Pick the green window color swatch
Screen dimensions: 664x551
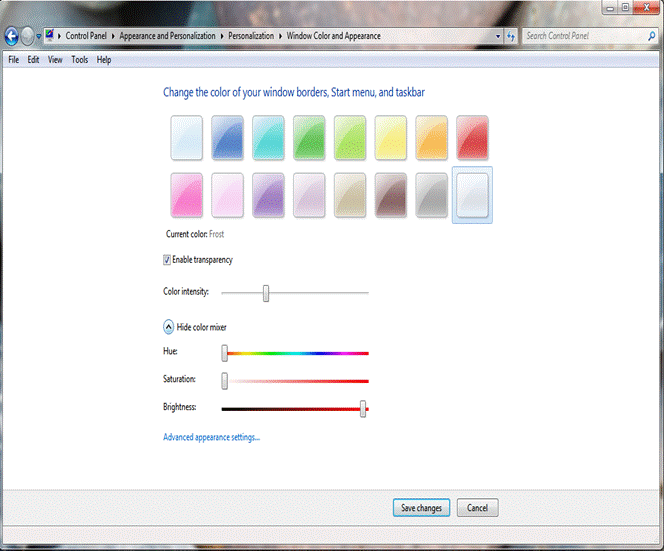tap(309, 137)
